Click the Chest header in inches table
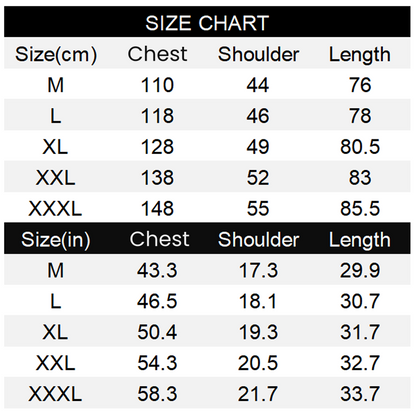This screenshot has height=416, width=416. (159, 239)
